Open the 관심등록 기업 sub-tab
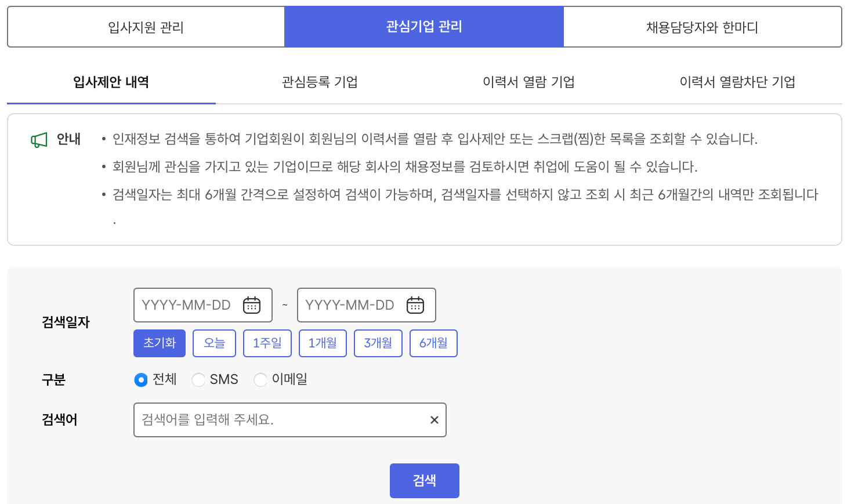This screenshot has height=504, width=851. [x=319, y=82]
